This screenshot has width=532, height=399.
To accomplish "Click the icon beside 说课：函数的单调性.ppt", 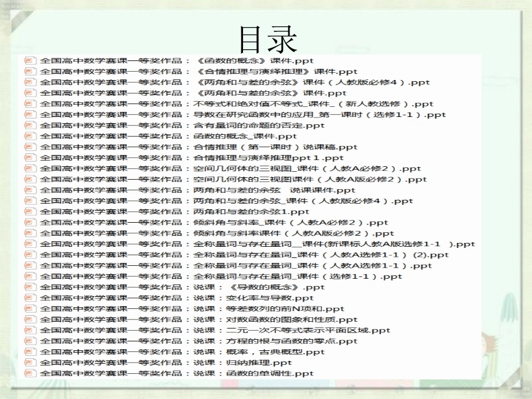I will click(30, 374).
